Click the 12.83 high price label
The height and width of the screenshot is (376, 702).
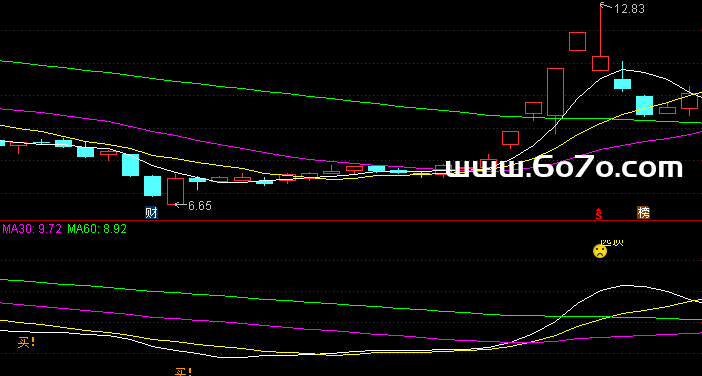[x=629, y=9]
